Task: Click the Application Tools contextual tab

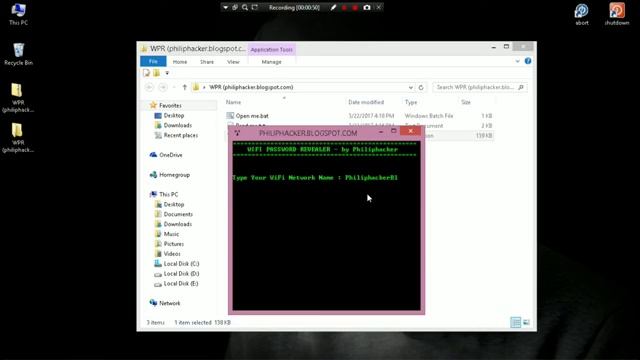Action: 271,49
